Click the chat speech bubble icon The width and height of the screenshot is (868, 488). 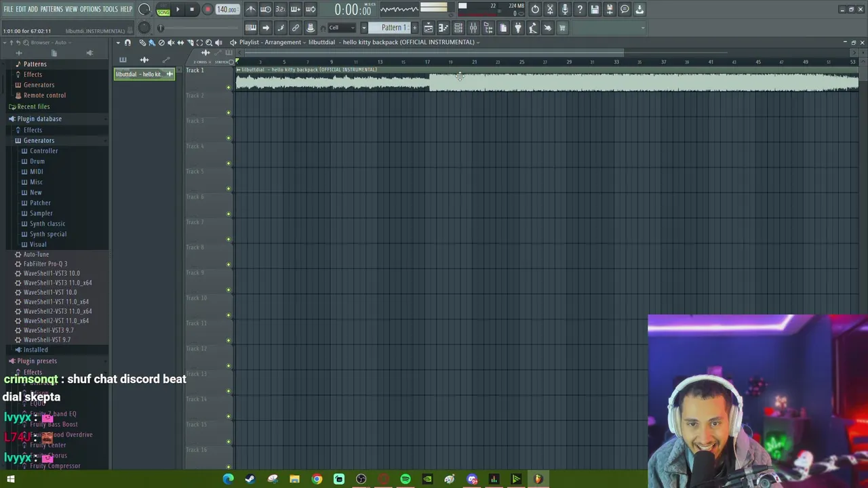(x=625, y=9)
